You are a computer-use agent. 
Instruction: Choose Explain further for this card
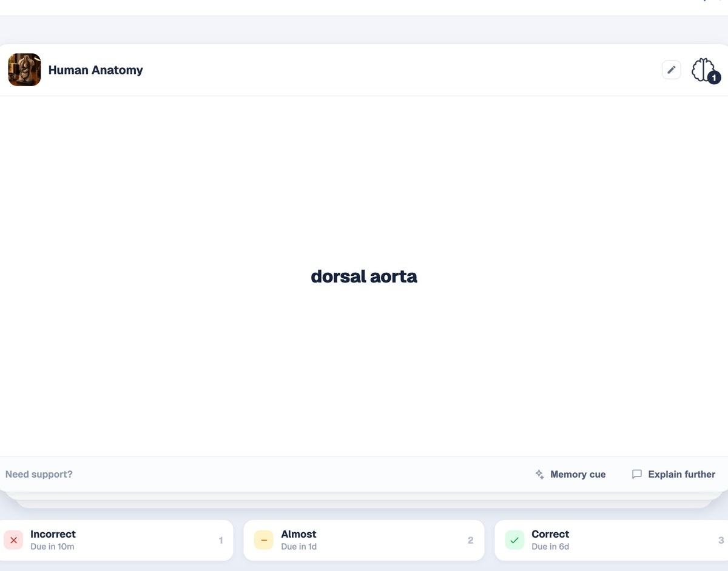(x=673, y=474)
